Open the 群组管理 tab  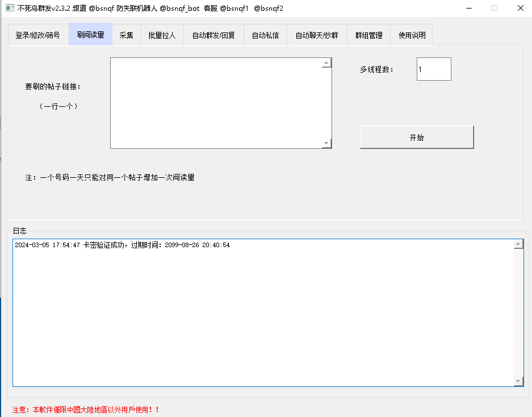click(368, 35)
